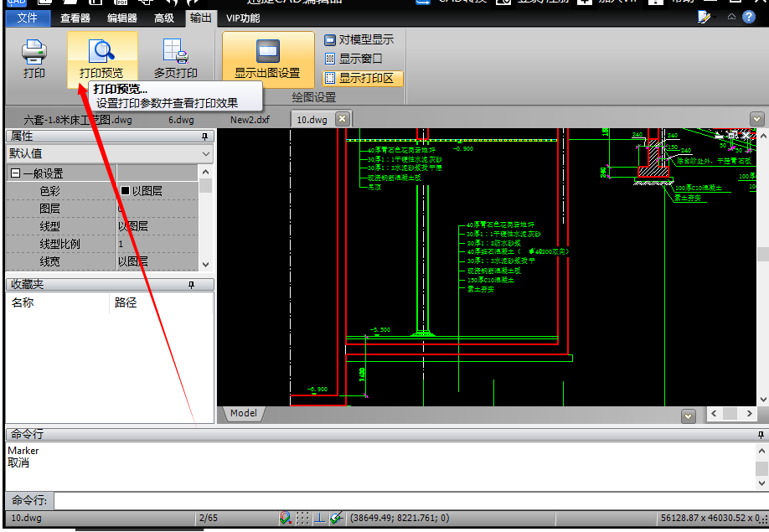Toggle the snap magnet icon in status bar
The width and height of the screenshot is (769, 532).
[x=286, y=518]
